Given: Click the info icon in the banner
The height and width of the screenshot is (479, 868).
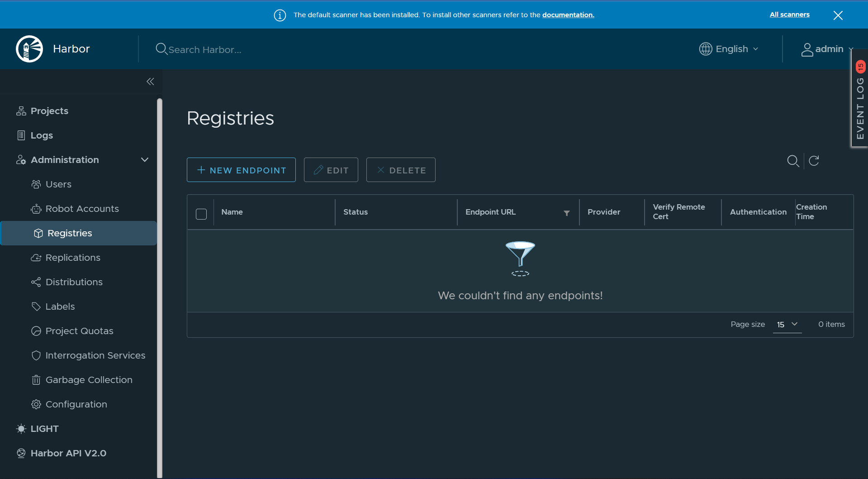Looking at the screenshot, I should coord(280,15).
